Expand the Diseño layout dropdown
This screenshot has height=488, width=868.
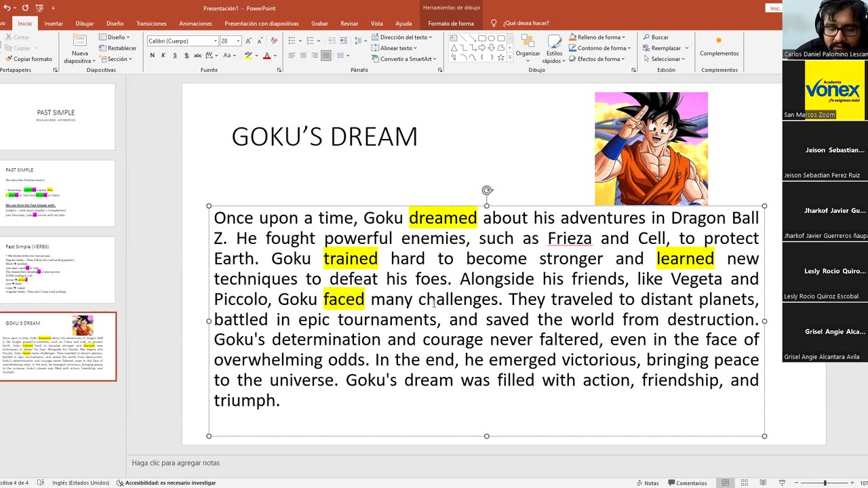(115, 37)
